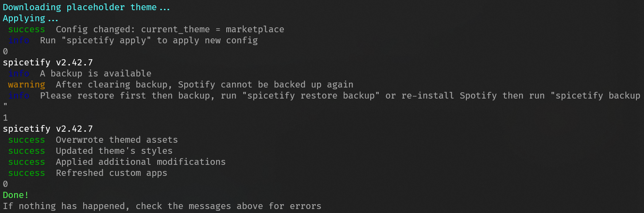Click "Refreshed custom apps" message

(x=112, y=173)
